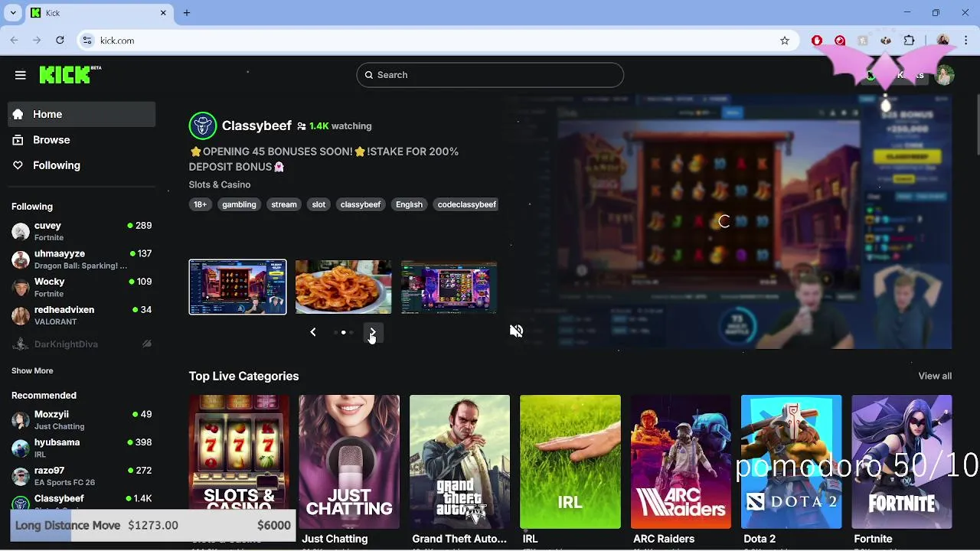
Task: Open the Browse sidebar item
Action: tap(82, 140)
